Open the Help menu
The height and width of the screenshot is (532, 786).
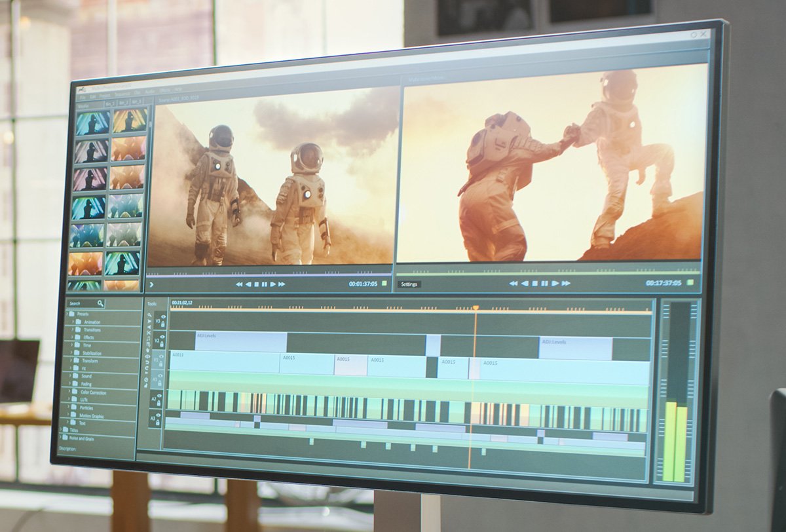coord(178,90)
